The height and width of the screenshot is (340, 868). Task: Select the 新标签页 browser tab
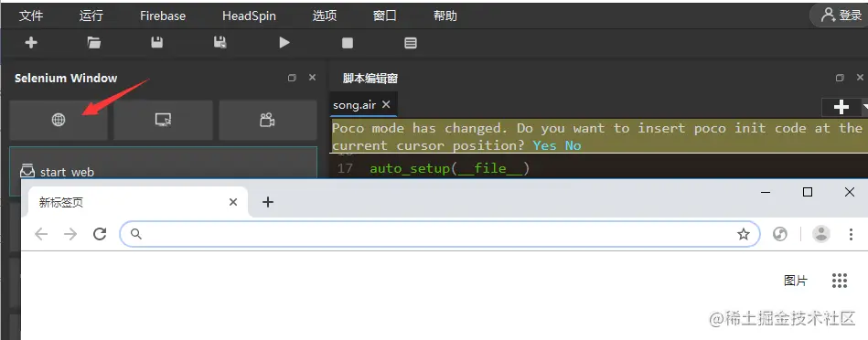[x=138, y=202]
